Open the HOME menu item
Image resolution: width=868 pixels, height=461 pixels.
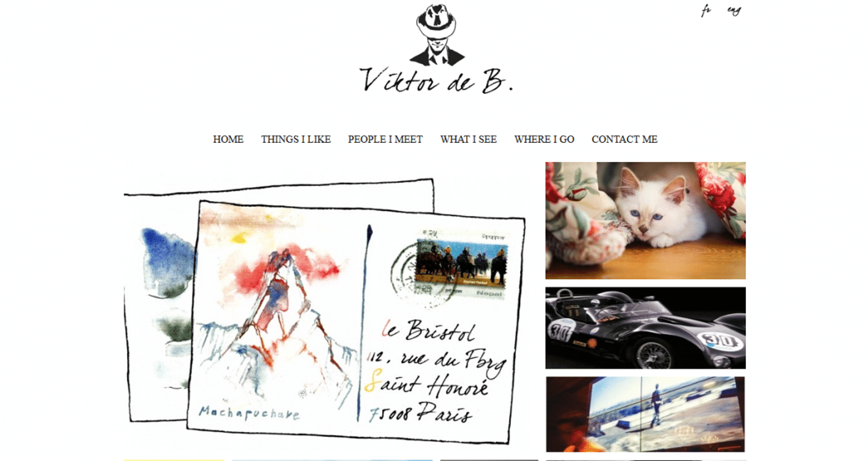(x=228, y=139)
